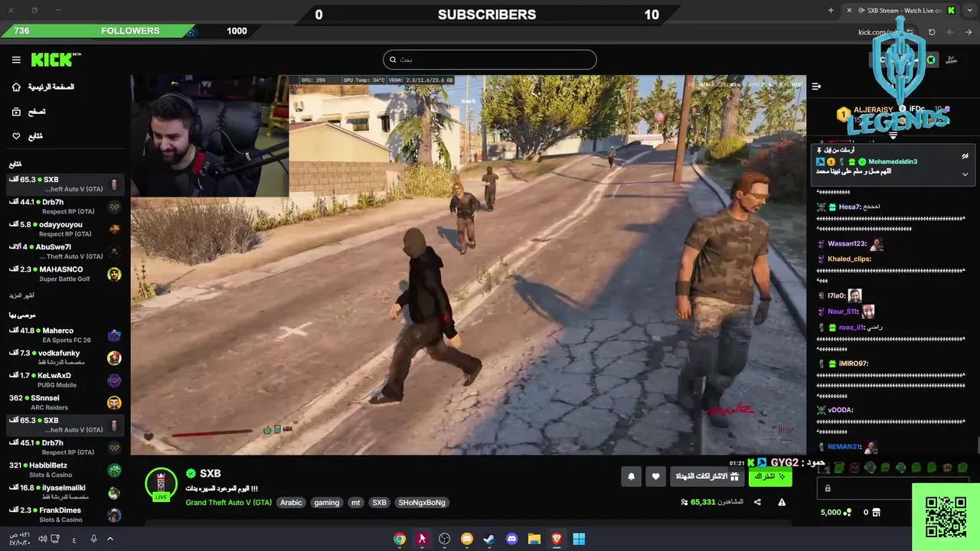Viewport: 980px width, 551px height.
Task: Open AbuSwe7l channel in sidebar
Action: [x=65, y=251]
